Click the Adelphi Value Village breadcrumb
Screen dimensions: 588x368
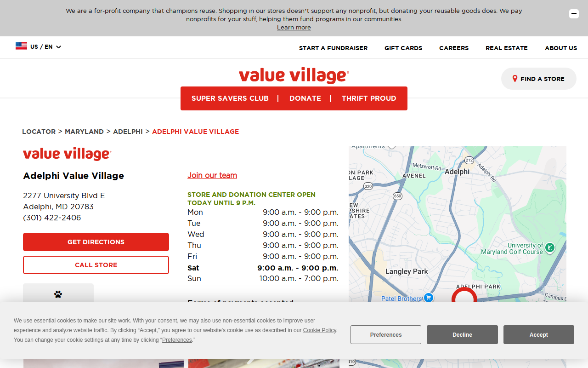[195, 132]
